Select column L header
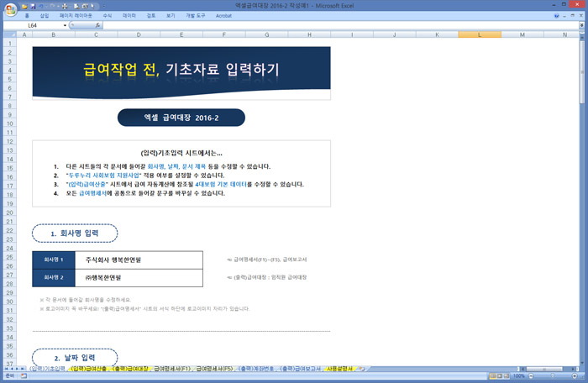This screenshot has width=588, height=383. 480,34
